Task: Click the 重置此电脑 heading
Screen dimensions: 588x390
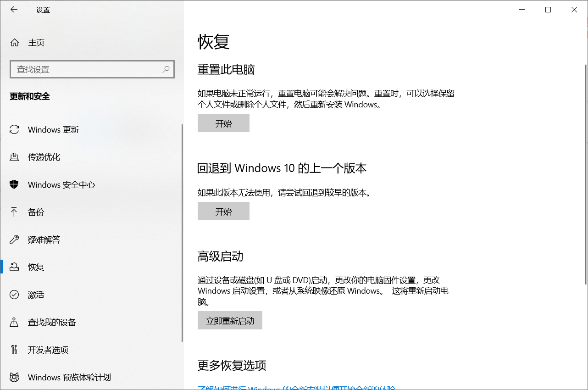Action: coord(226,70)
